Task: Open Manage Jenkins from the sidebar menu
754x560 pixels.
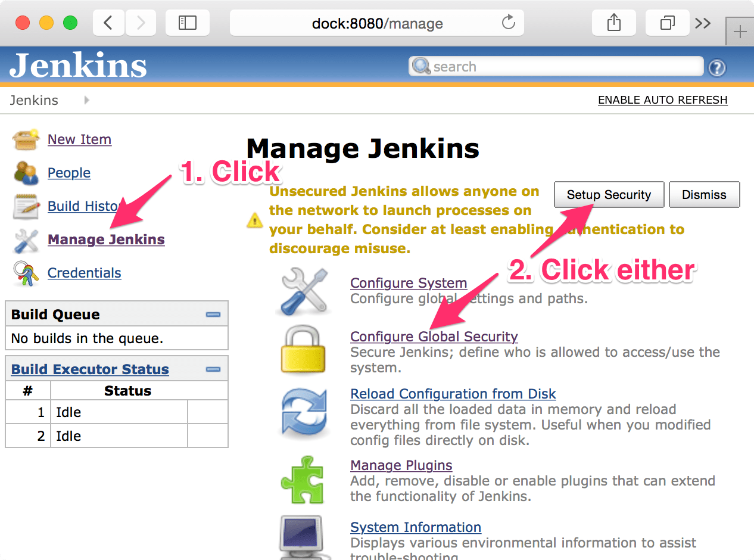Action: (105, 239)
